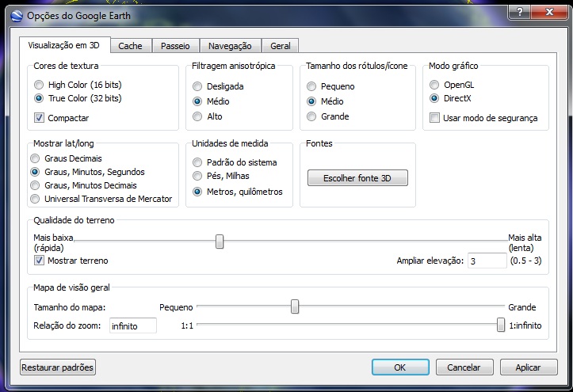This screenshot has width=573, height=392.
Task: Open the Passeio tab
Action: click(175, 46)
